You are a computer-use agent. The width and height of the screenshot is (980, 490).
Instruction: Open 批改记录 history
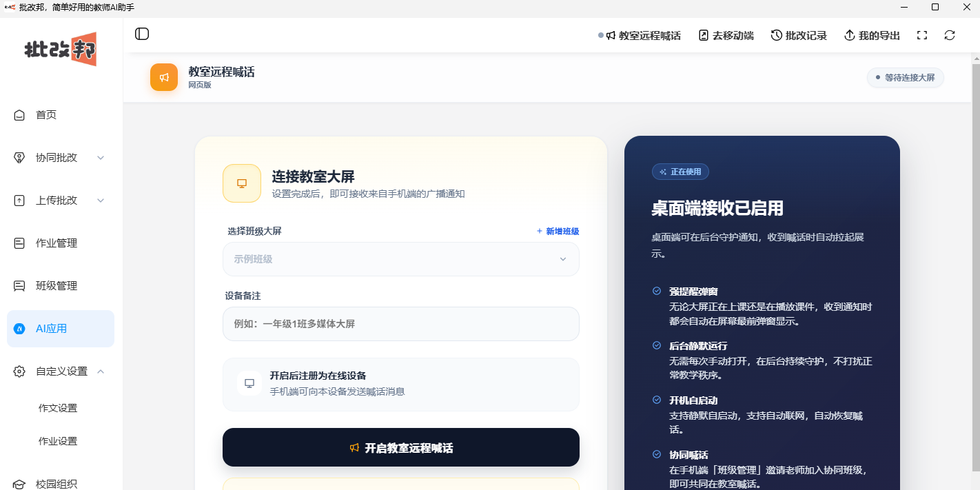click(x=799, y=36)
